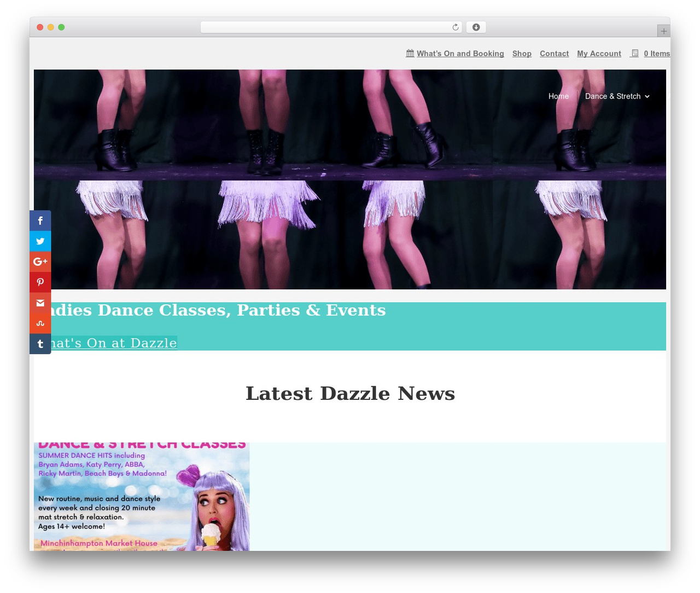Select Home in the navigation menu
This screenshot has width=700, height=593.
(558, 96)
